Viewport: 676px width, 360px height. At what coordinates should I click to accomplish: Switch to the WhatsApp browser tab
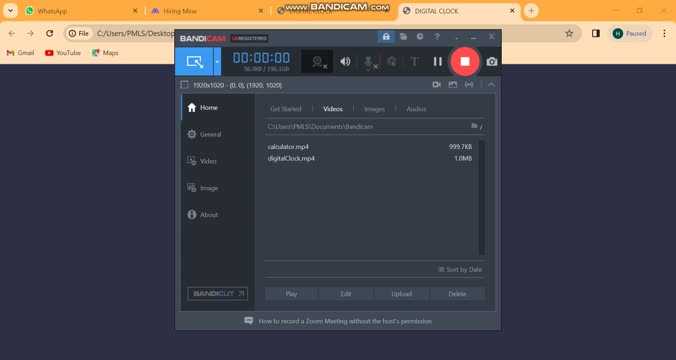point(80,11)
